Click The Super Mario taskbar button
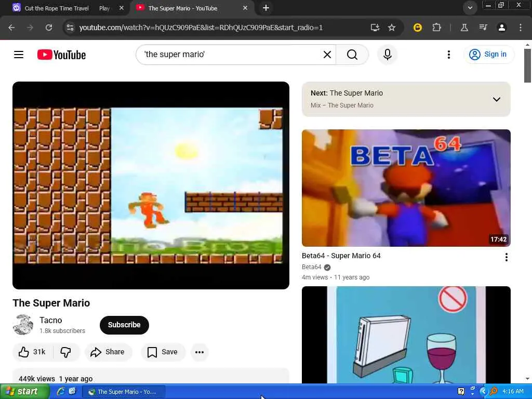The height and width of the screenshot is (399, 532). 124,392
